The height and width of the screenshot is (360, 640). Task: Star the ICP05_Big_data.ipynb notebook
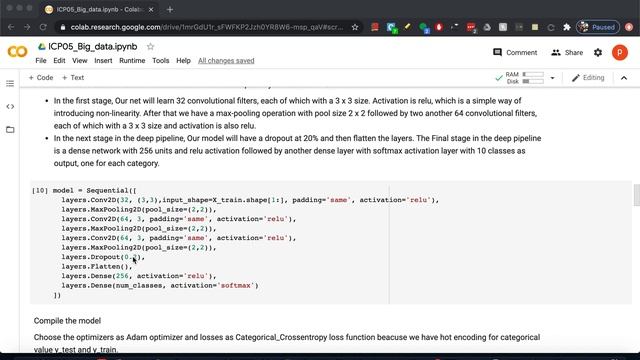pyautogui.click(x=151, y=47)
